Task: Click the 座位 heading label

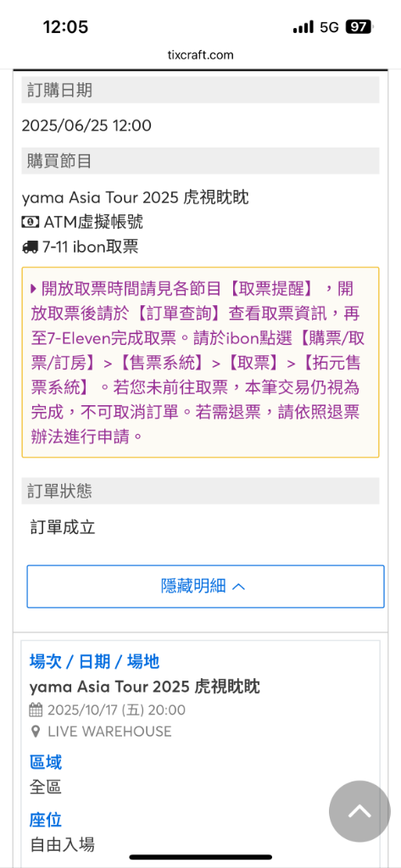Action: [x=46, y=820]
